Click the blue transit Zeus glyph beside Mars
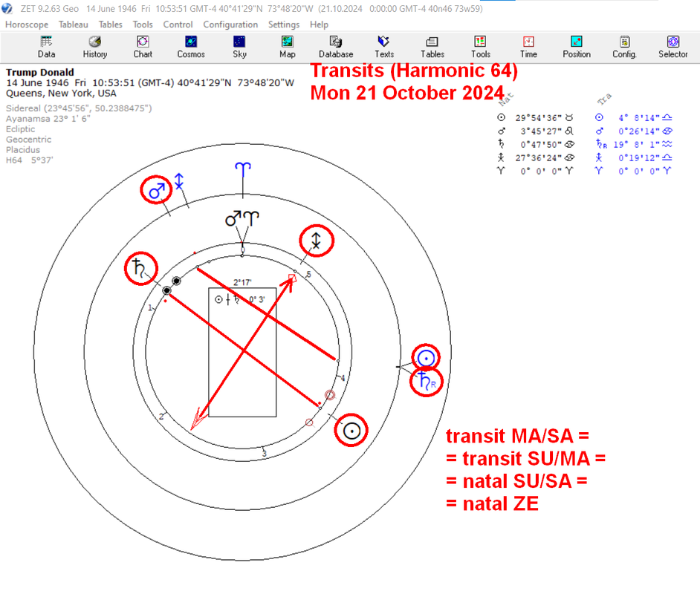700x594 pixels. 179,181
